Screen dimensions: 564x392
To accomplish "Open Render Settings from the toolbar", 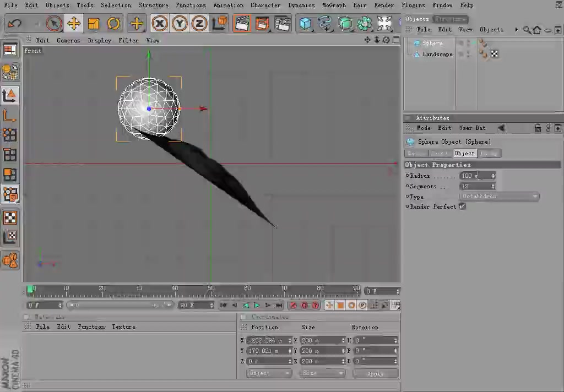I will [283, 23].
